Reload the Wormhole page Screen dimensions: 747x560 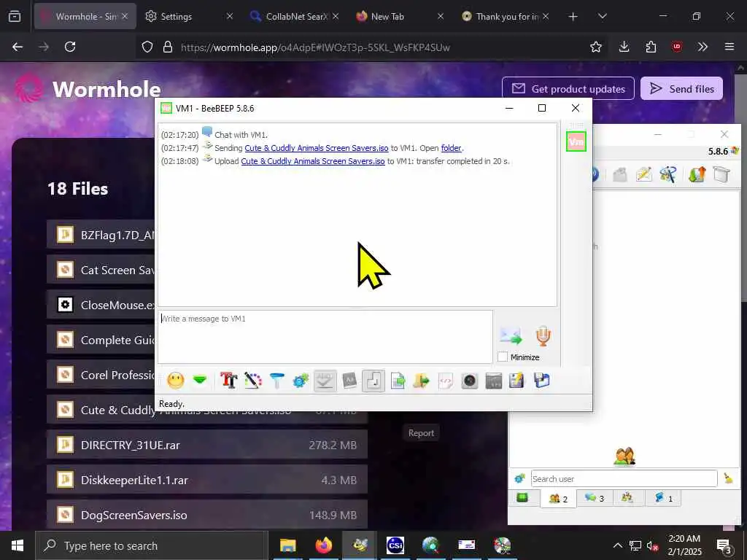coord(70,47)
